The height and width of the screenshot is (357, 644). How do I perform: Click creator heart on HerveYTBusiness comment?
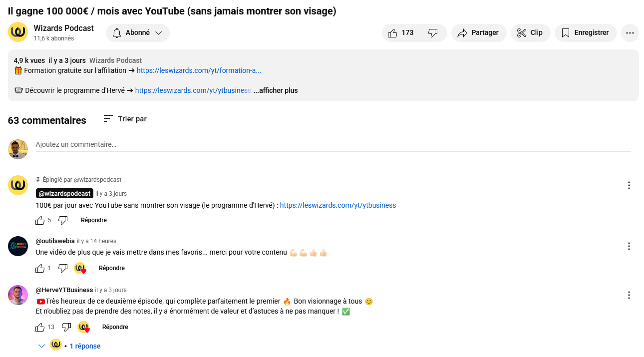click(84, 327)
